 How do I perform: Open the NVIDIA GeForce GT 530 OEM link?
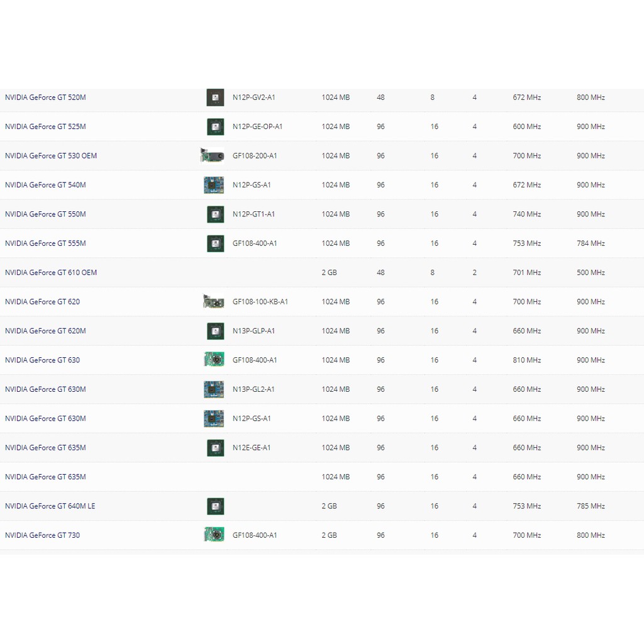pyautogui.click(x=51, y=155)
